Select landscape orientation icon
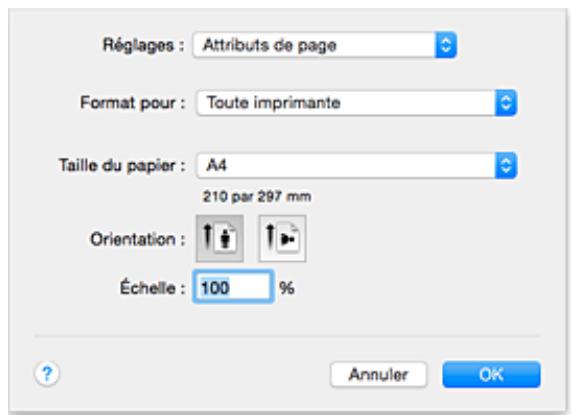The height and width of the screenshot is (415, 571). click(282, 238)
